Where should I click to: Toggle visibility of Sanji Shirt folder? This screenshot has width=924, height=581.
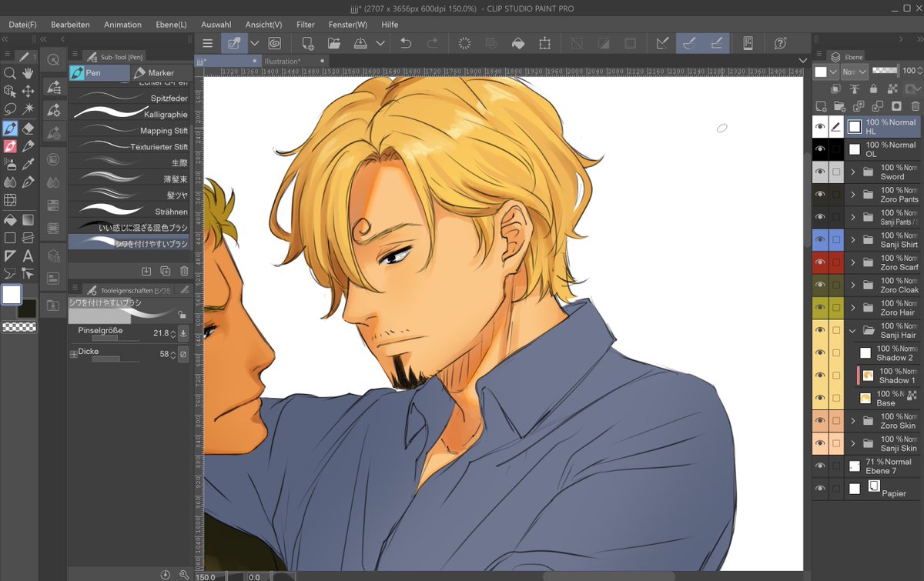[x=820, y=240]
